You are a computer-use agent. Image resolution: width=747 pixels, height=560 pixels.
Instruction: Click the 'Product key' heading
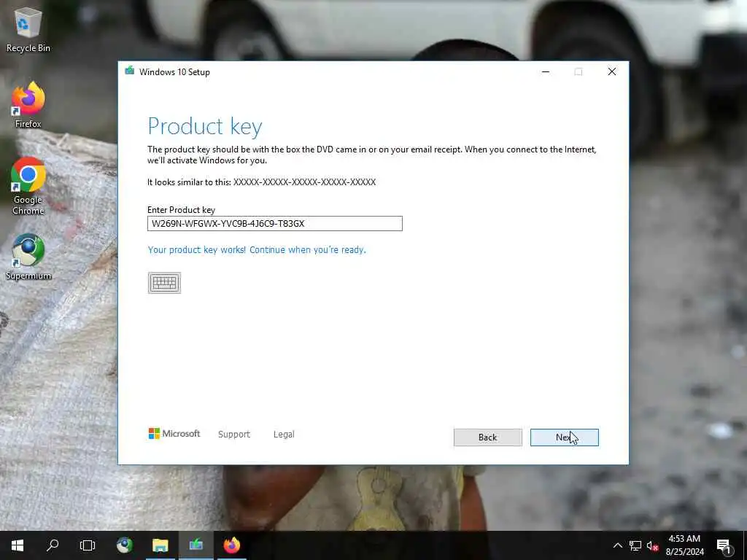[205, 126]
